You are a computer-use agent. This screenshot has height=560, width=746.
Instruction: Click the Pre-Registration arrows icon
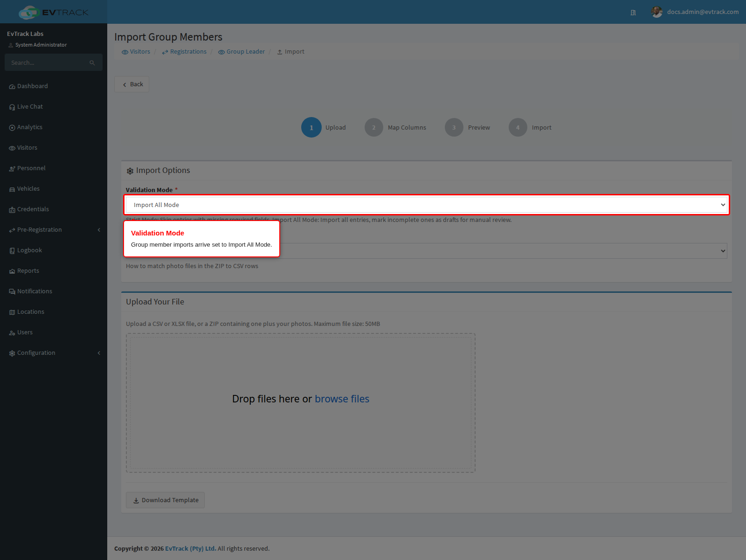coord(12,230)
